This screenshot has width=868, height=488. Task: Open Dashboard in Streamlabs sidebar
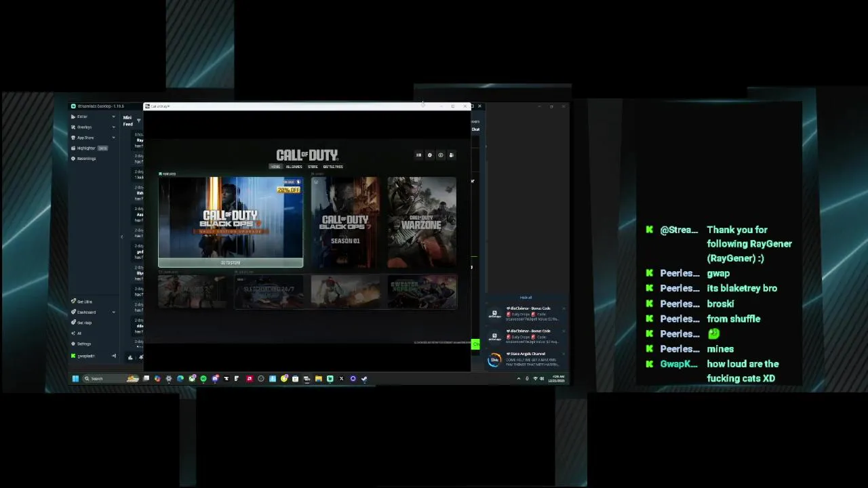tap(86, 312)
